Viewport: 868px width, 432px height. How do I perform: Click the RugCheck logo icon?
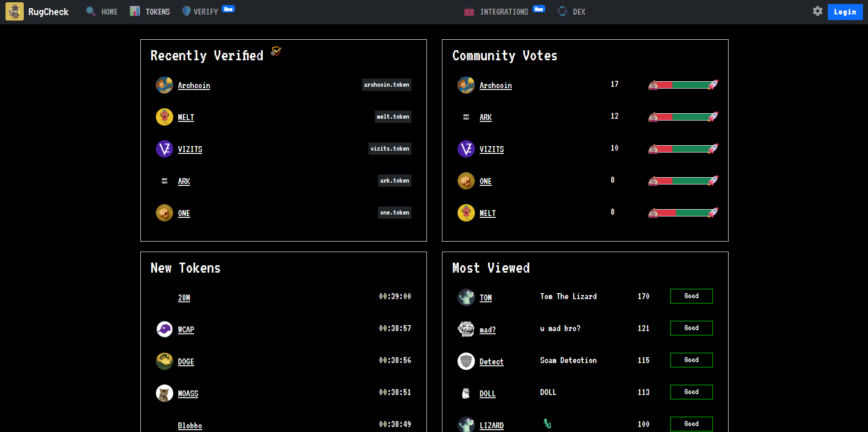[x=14, y=12]
